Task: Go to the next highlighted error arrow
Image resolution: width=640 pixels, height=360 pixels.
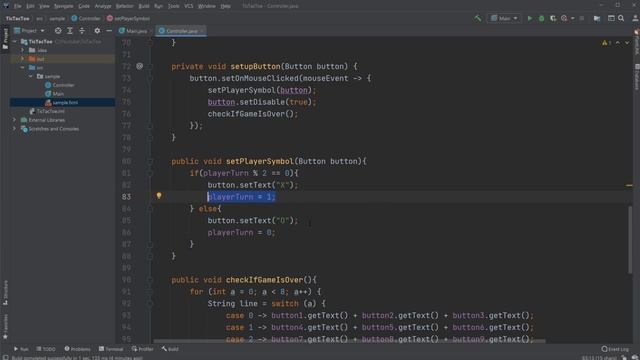Action: tap(627, 43)
